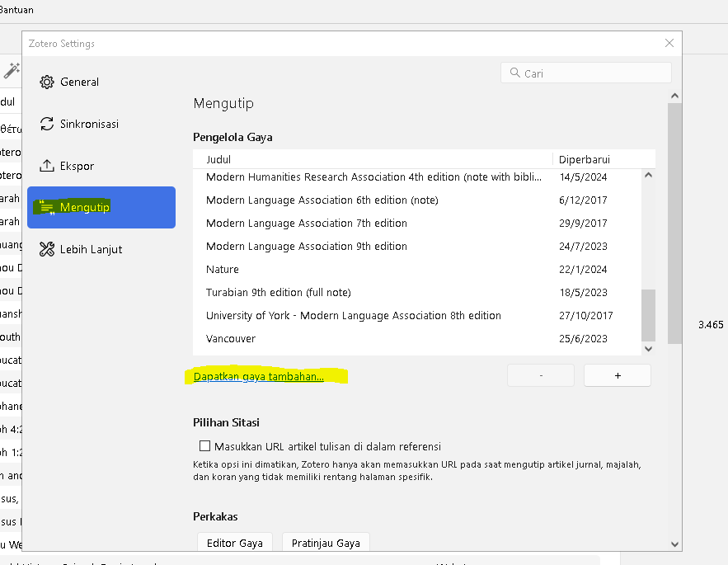Select Modern Humanities Research Association 4th edition
728x565 pixels.
click(x=417, y=177)
